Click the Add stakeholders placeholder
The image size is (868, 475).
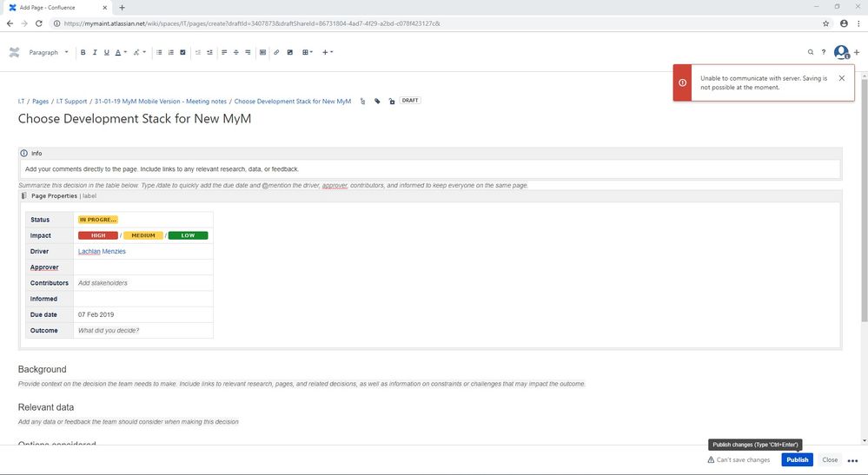(x=103, y=283)
